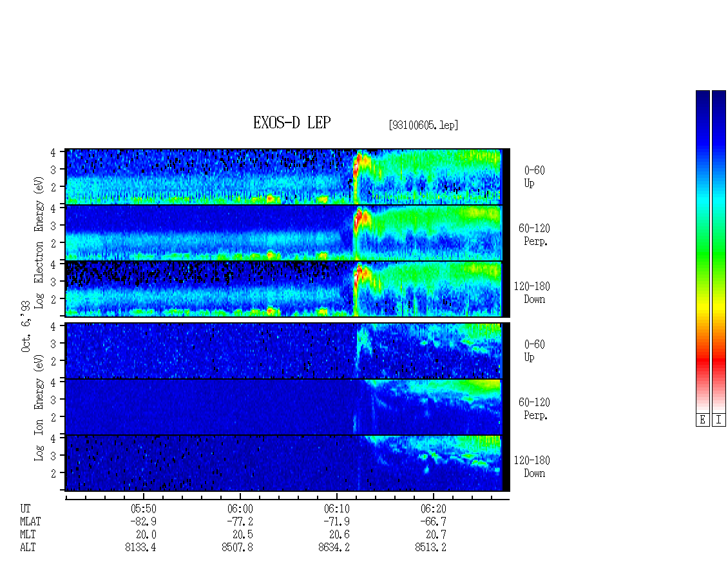Click the MLT value 20.6
Image resolution: width=728 pixels, height=564 pixels.
tap(340, 535)
